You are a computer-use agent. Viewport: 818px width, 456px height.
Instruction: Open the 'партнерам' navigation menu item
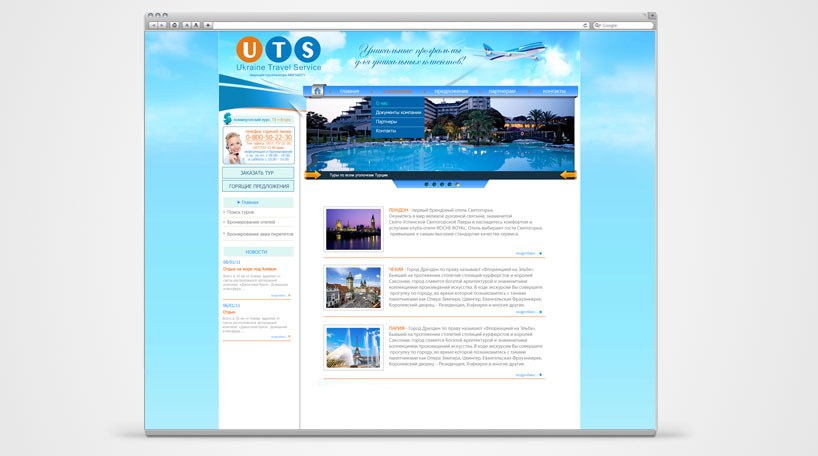[502, 91]
